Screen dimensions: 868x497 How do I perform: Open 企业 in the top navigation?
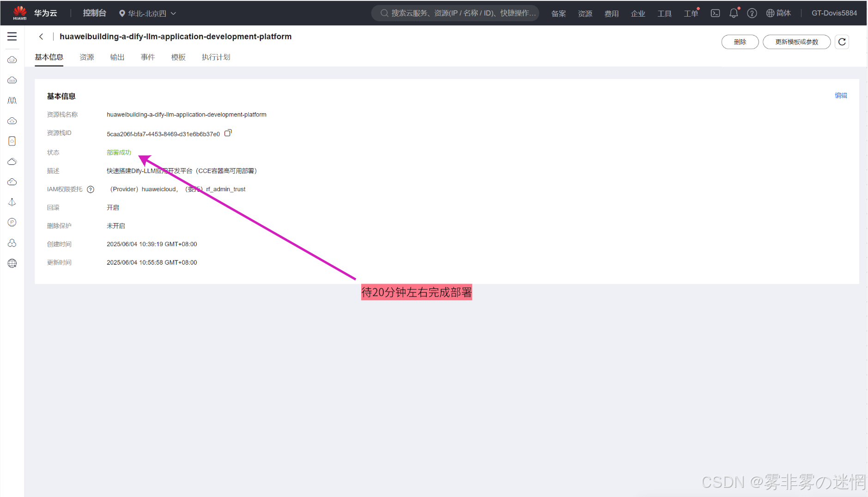click(638, 13)
